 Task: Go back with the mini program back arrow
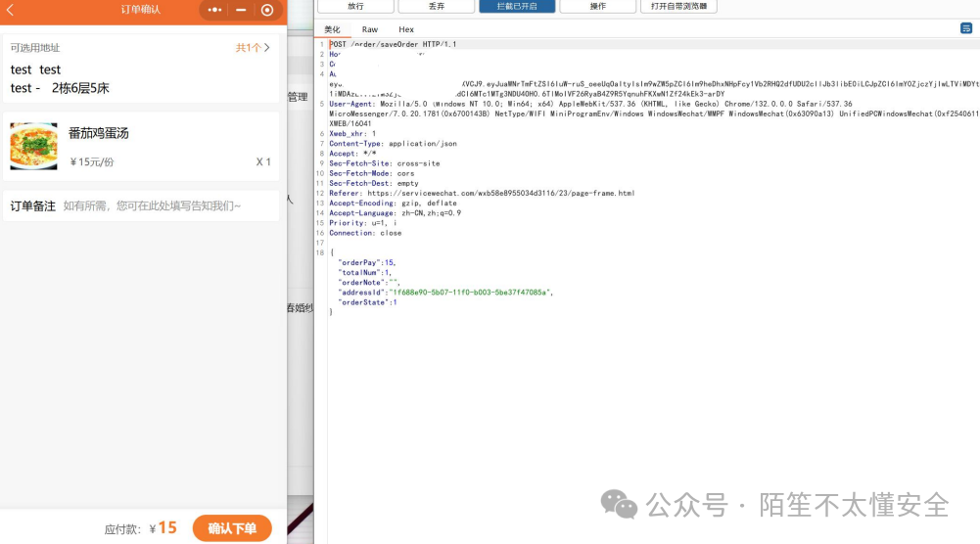pos(10,10)
